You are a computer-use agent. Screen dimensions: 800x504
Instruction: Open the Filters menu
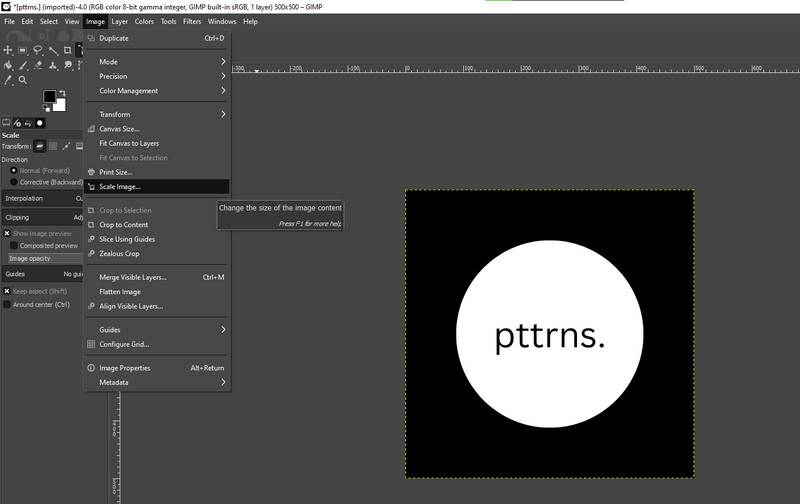[192, 21]
